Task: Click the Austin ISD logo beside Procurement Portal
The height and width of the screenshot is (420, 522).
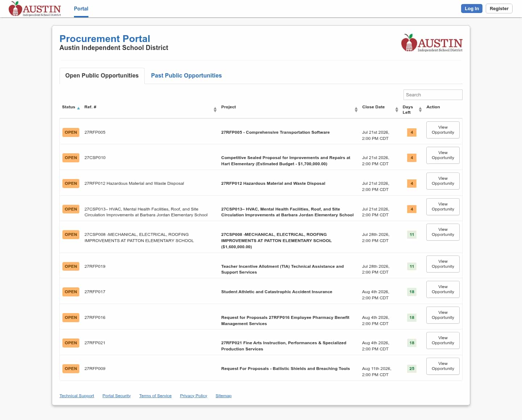Action: click(432, 43)
